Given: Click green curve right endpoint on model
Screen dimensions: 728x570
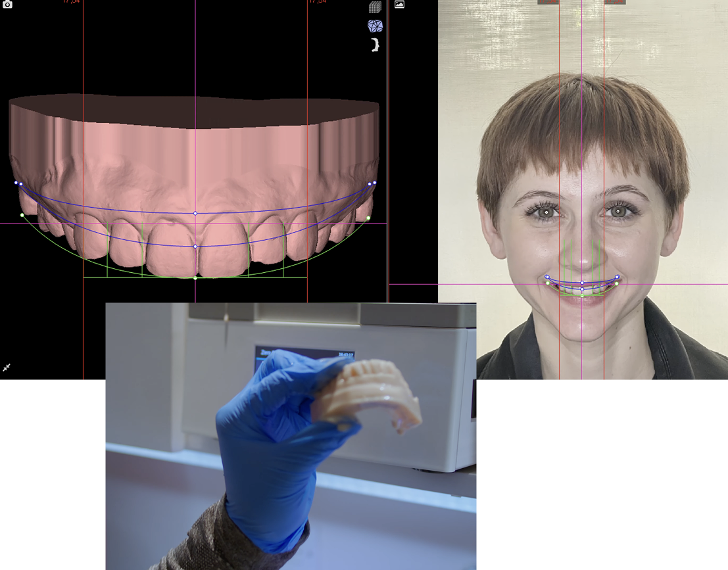Looking at the screenshot, I should pyautogui.click(x=368, y=218).
